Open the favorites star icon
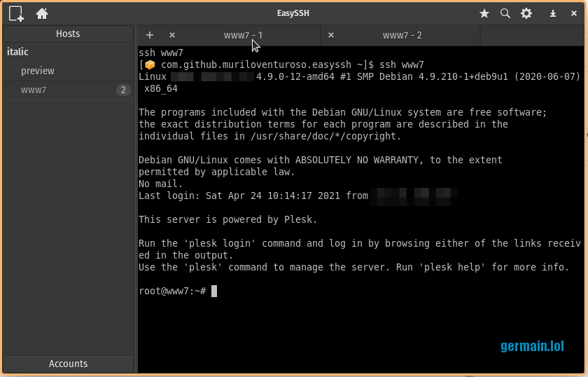The image size is (588, 377). pos(484,13)
